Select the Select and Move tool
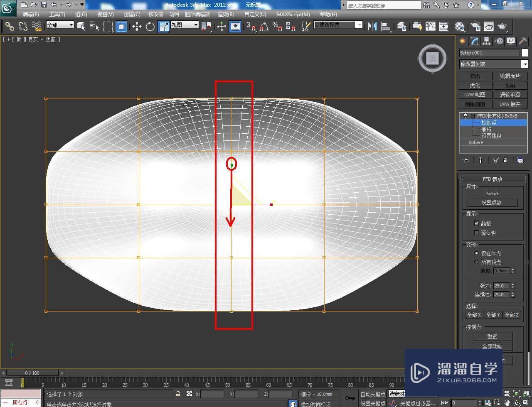 click(x=137, y=26)
